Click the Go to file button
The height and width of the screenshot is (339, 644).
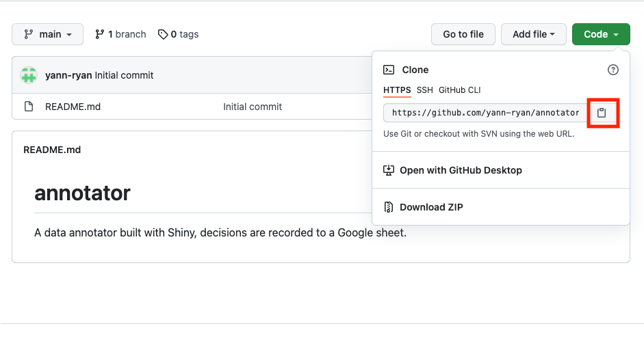click(463, 34)
